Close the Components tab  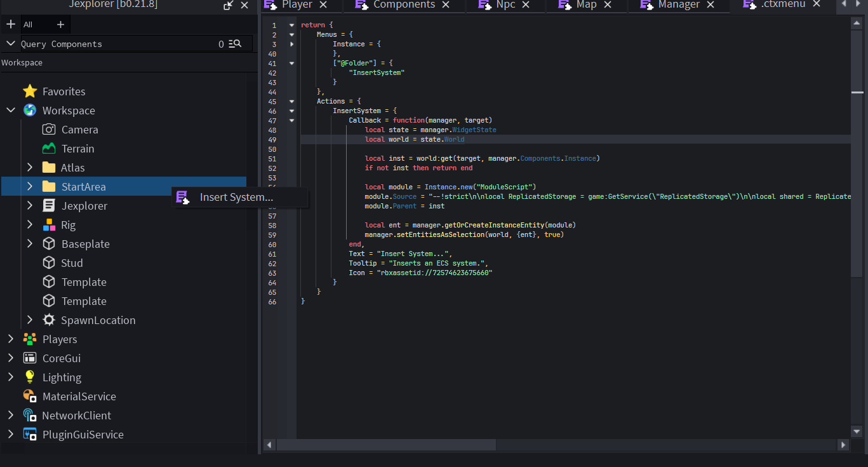coord(446,4)
